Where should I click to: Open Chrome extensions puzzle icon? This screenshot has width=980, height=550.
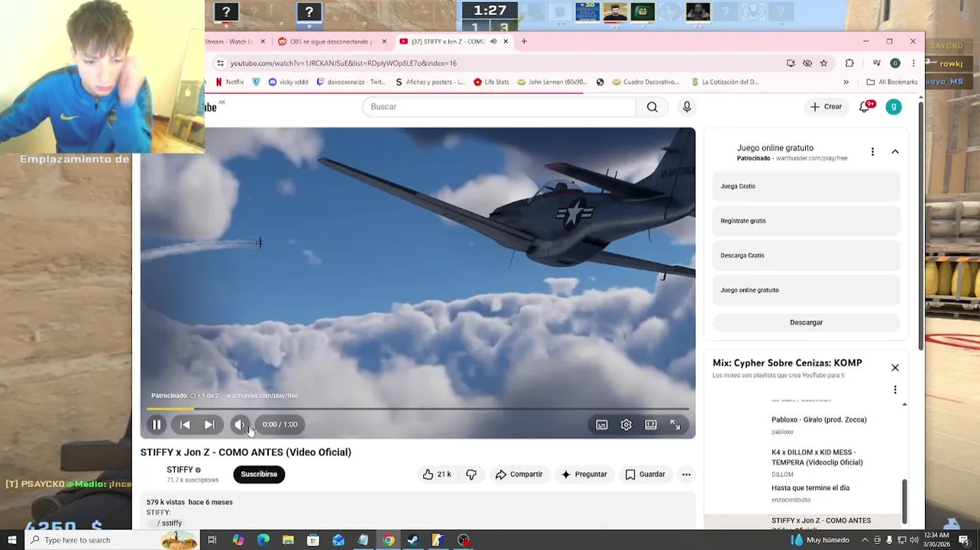(x=849, y=63)
